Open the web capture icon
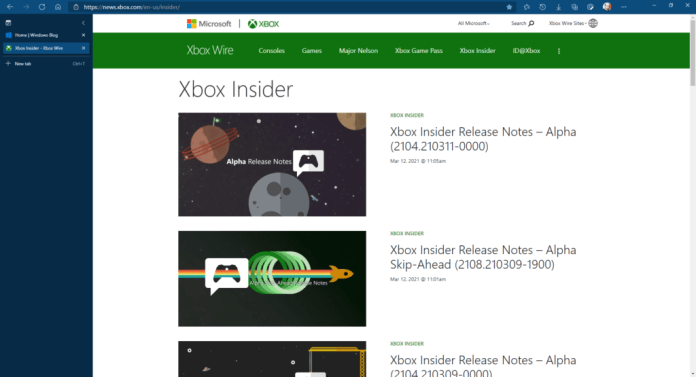This screenshot has width=696, height=377. [x=590, y=7]
